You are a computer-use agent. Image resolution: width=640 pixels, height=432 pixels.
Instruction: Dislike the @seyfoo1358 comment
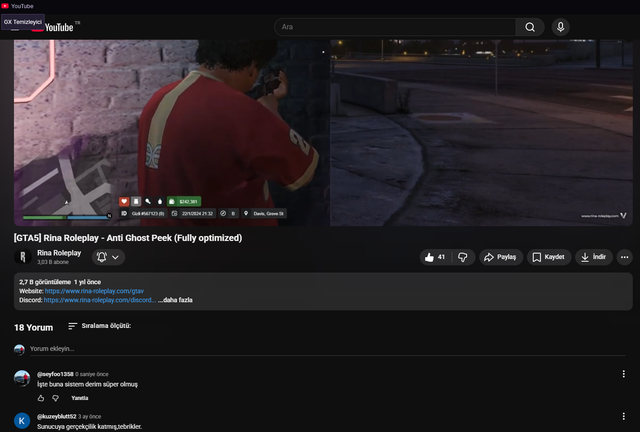(x=56, y=398)
